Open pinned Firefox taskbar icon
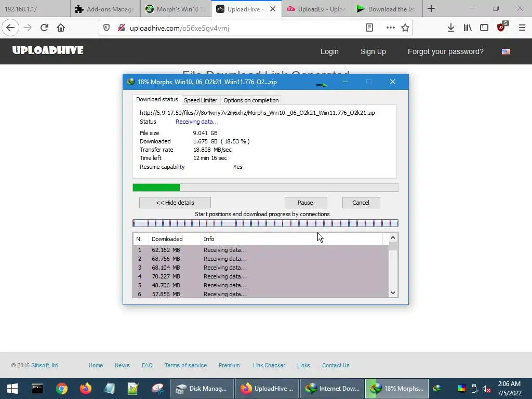 [86, 389]
